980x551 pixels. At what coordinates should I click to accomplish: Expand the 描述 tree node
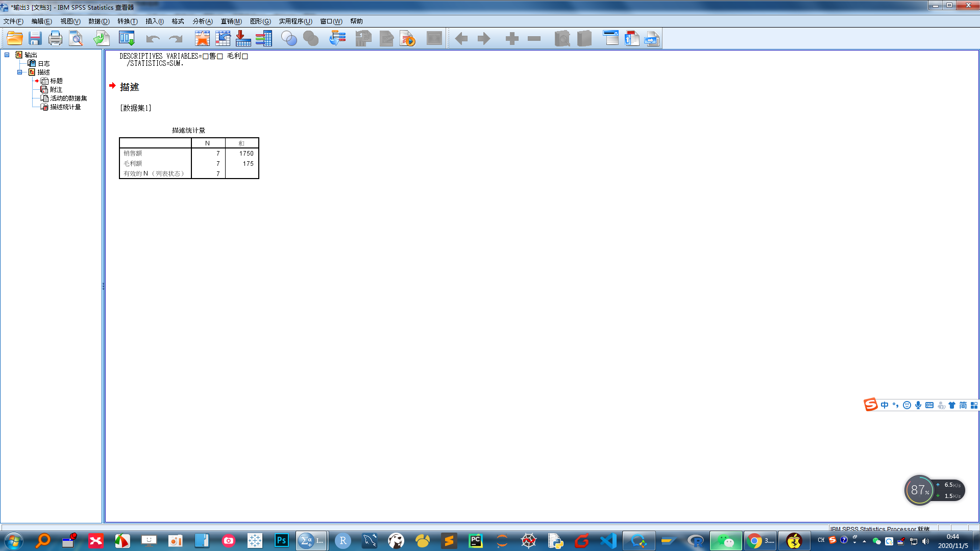tap(18, 72)
